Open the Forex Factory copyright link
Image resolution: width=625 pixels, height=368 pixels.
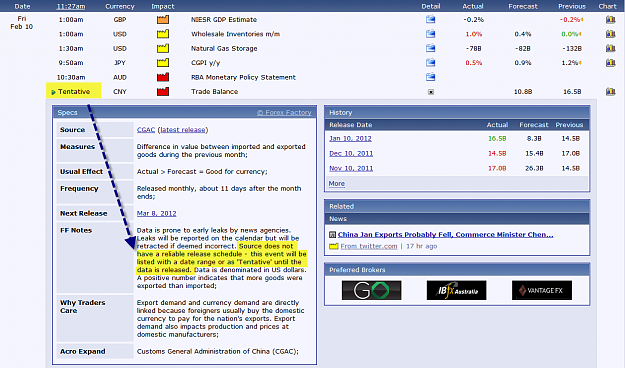284,112
